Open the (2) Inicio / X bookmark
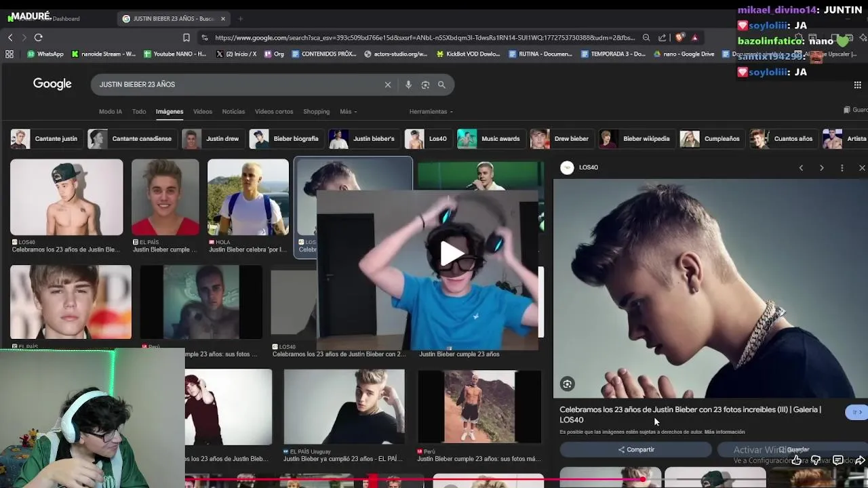Viewport: 868px width, 488px height. coord(236,54)
